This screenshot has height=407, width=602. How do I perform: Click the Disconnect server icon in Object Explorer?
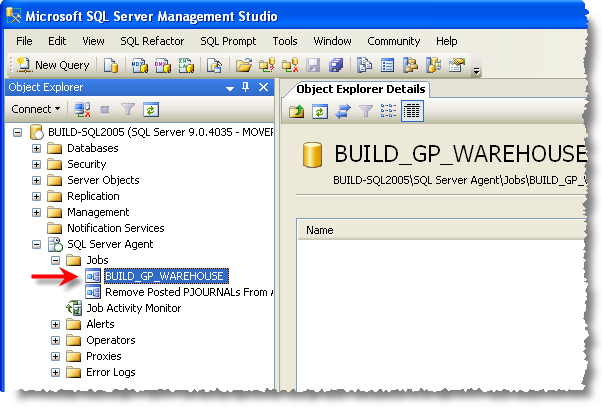(x=83, y=109)
